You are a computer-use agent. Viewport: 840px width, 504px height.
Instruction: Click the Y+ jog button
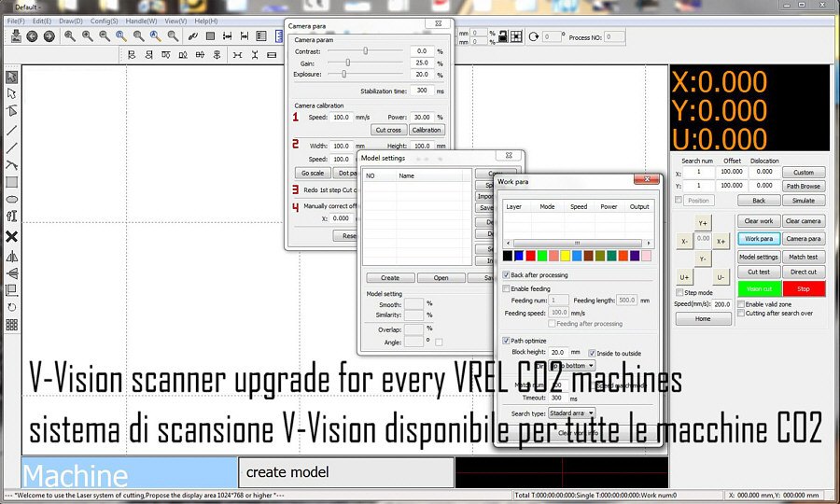(703, 223)
